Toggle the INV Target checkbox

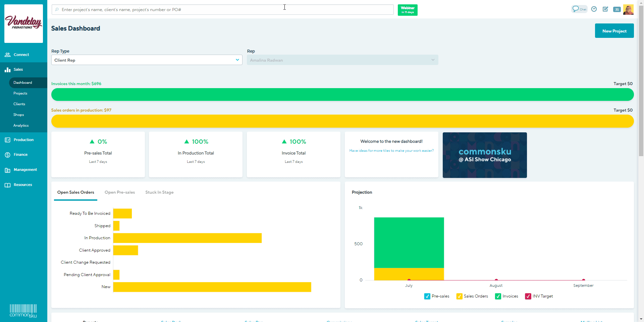pos(528,296)
